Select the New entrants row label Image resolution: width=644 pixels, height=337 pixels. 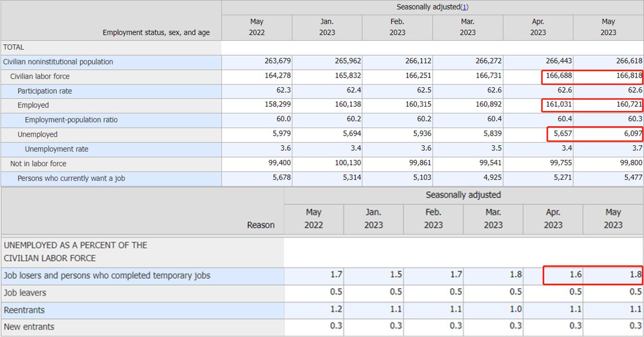click(29, 327)
